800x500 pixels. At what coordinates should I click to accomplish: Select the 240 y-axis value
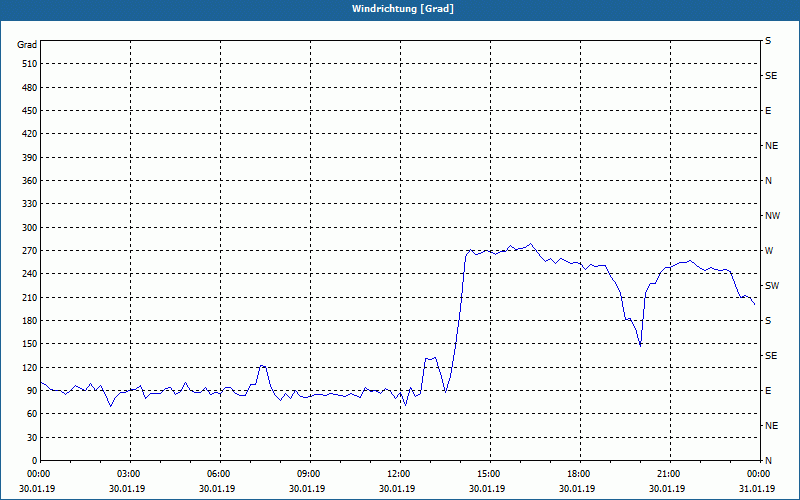(30, 274)
